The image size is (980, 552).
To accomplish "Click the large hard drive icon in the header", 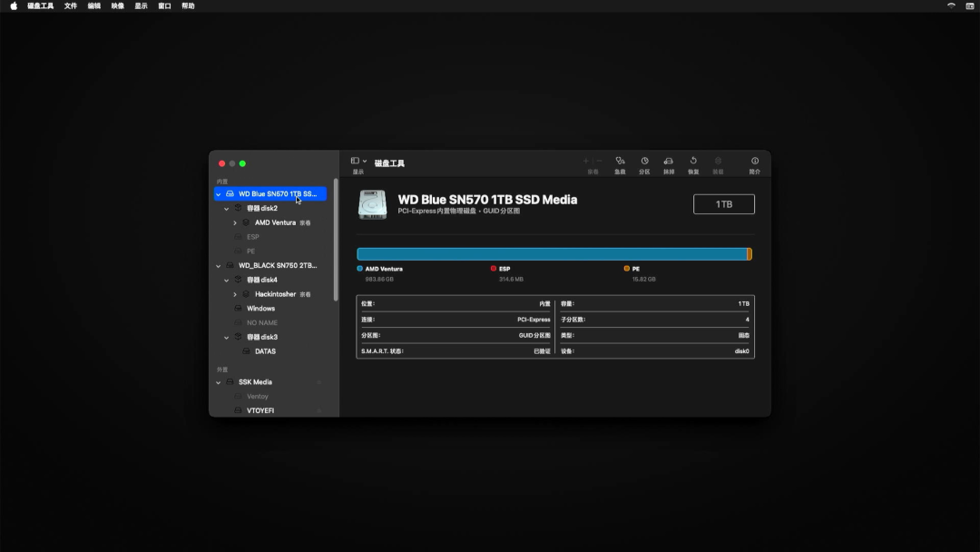I will pos(373,204).
